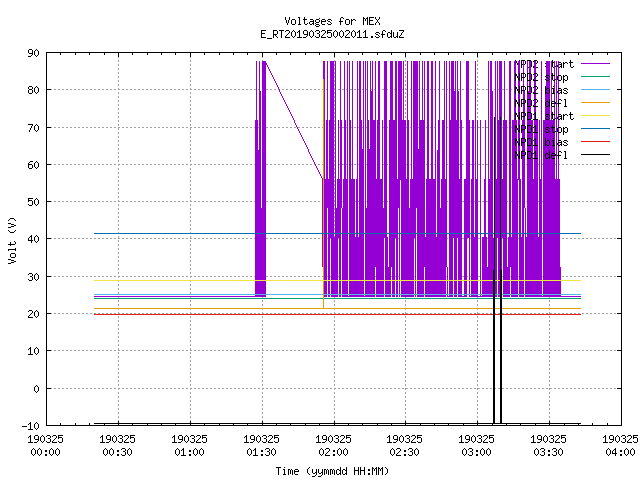Click the x-axis tick label '190325 03:30'

[548, 446]
